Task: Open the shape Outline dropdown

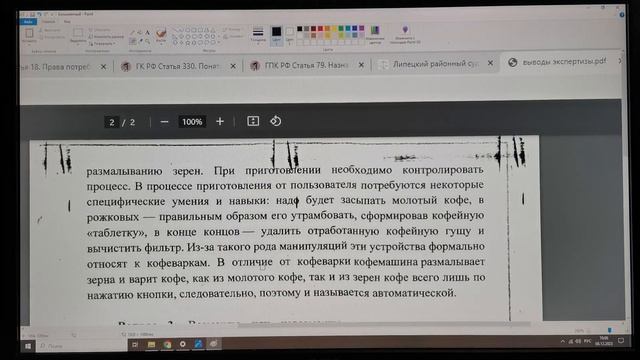Action: point(233,30)
